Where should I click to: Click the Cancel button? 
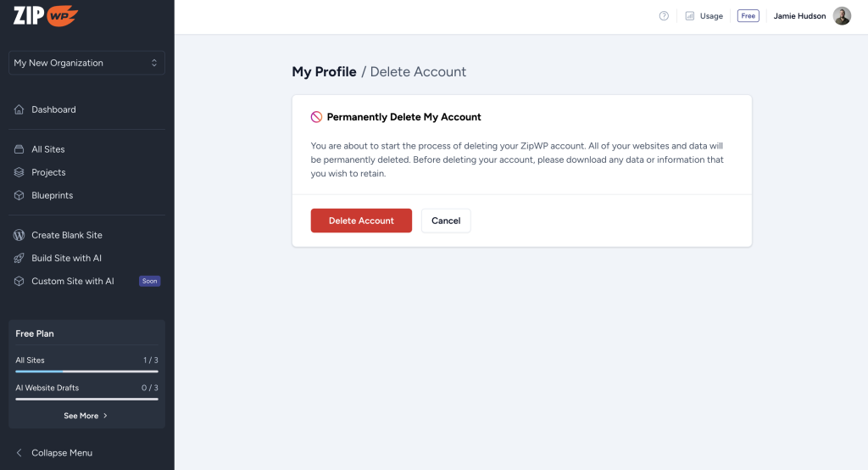point(446,221)
